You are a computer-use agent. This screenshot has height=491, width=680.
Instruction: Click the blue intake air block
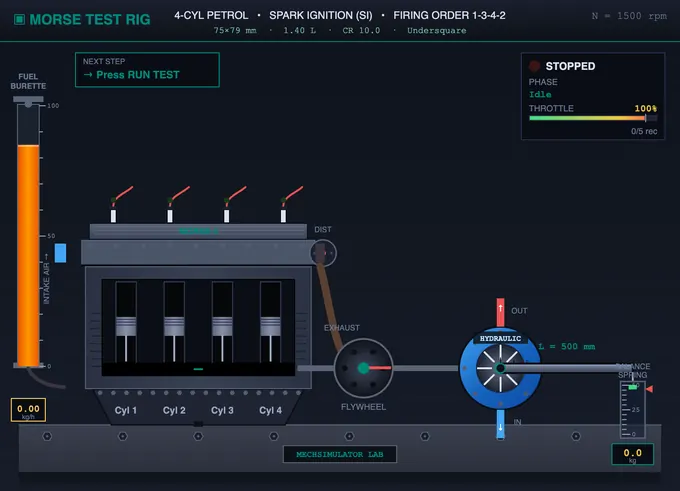(60, 253)
